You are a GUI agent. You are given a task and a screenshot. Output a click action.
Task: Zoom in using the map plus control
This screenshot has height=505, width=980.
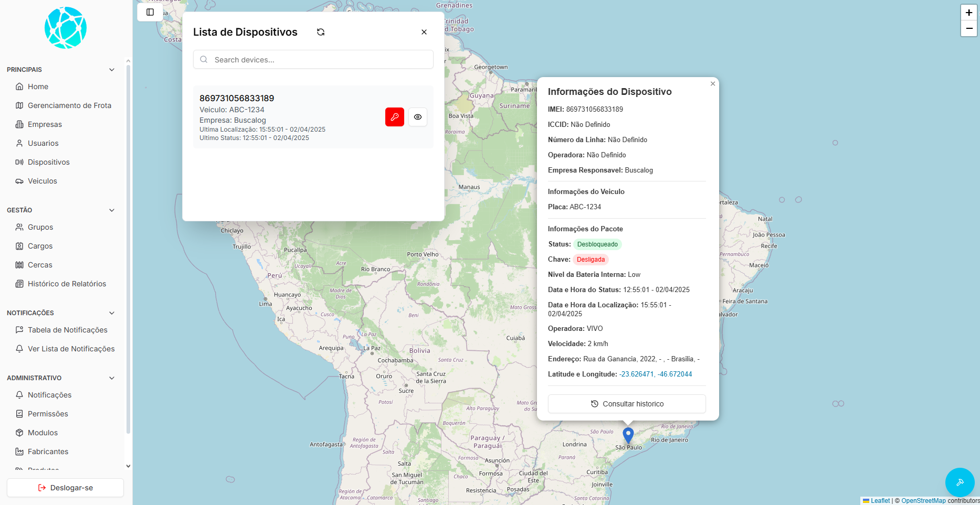tap(968, 13)
